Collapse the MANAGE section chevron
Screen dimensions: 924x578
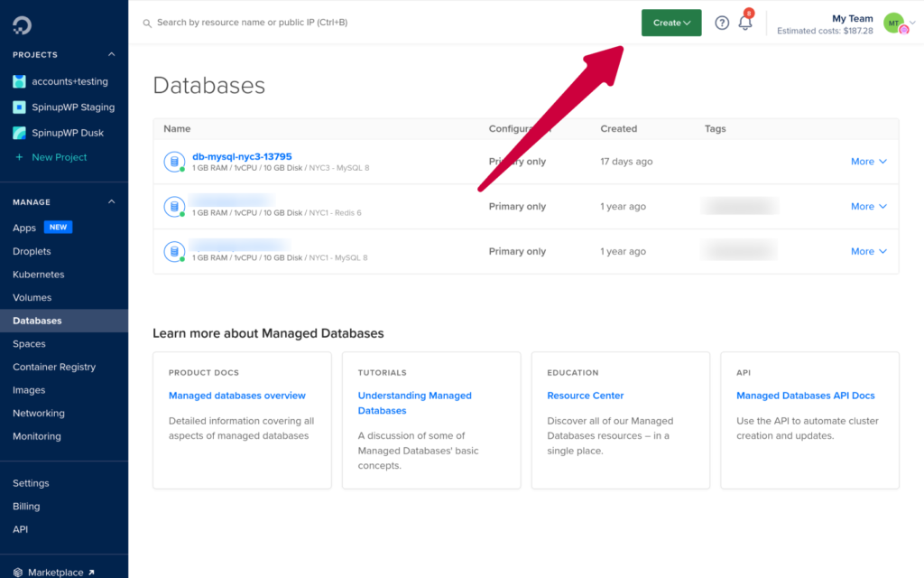(x=111, y=201)
